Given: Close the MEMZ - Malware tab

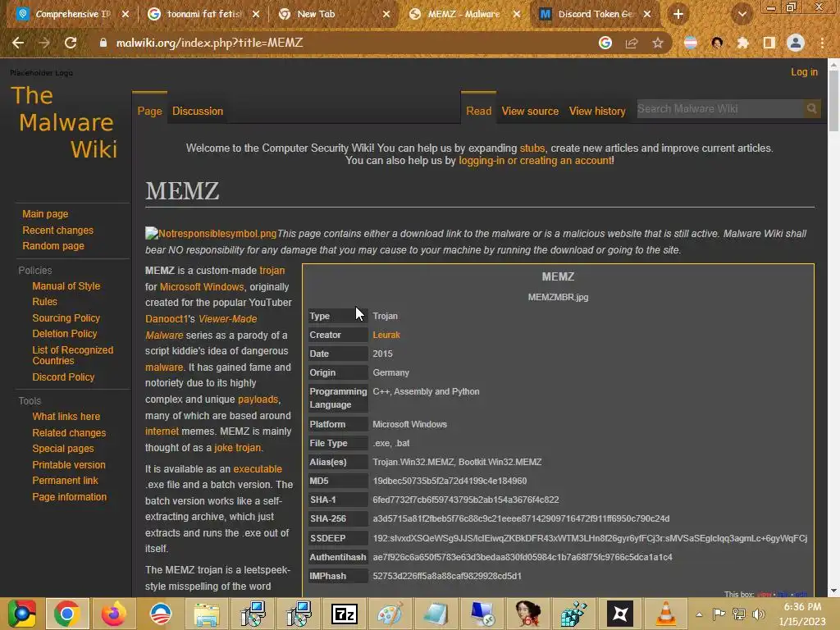Looking at the screenshot, I should (517, 14).
